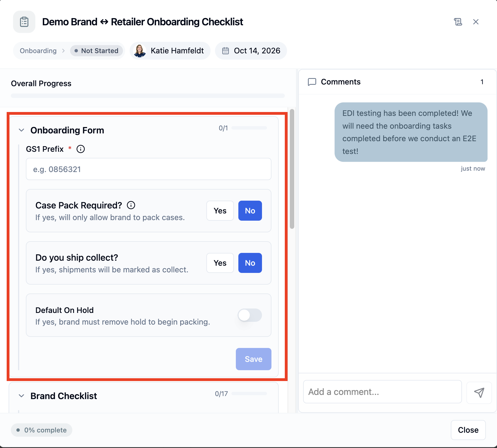Click the just now timestamp
This screenshot has width=497, height=448.
point(473,168)
